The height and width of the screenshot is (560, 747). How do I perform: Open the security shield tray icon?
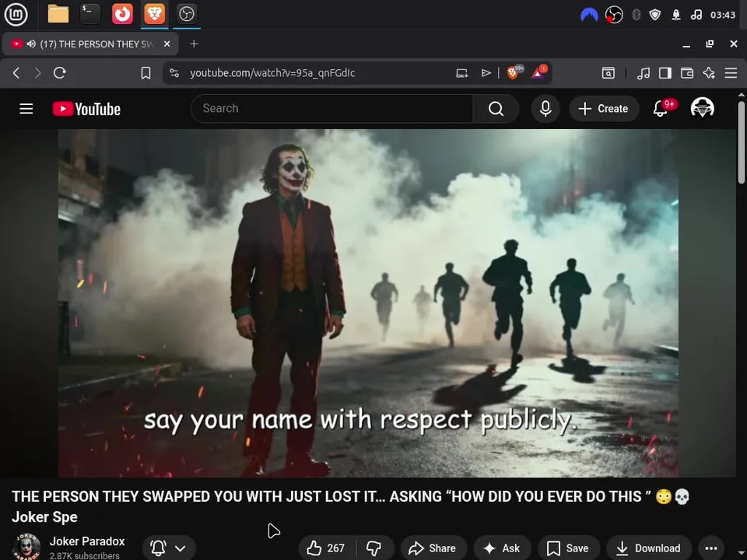coord(655,15)
